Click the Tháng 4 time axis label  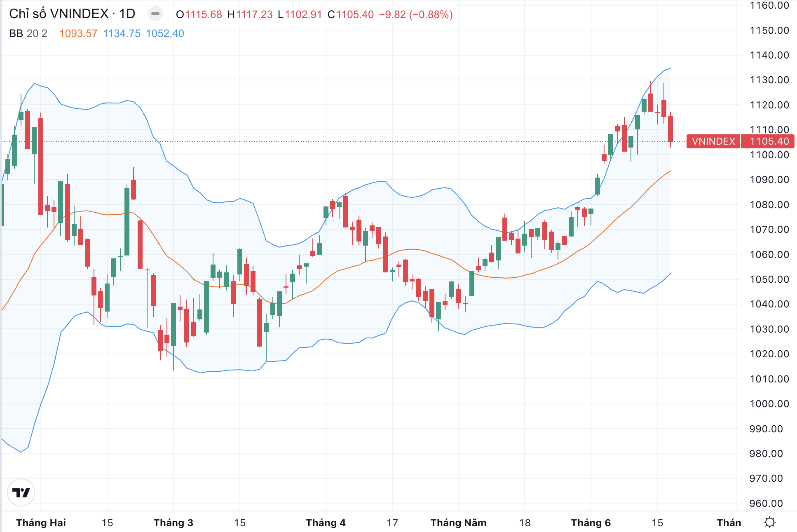[326, 523]
